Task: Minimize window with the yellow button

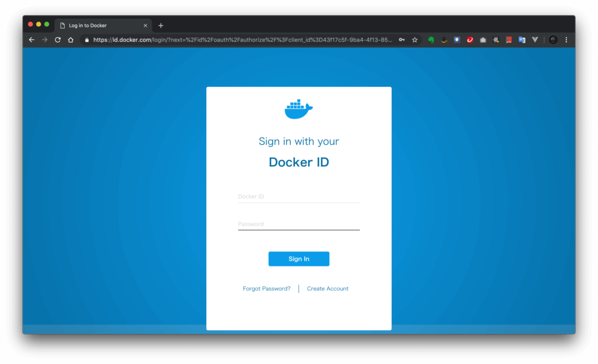Action: [39, 24]
